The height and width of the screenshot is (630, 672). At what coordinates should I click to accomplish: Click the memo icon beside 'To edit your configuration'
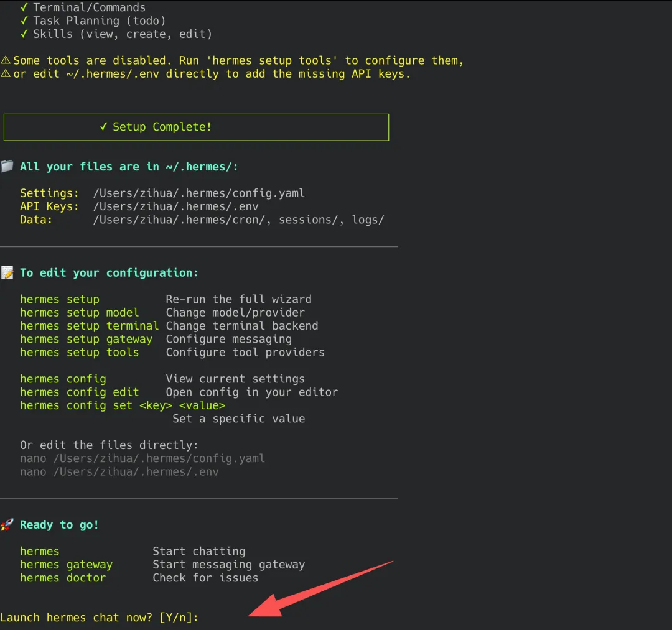tap(7, 272)
